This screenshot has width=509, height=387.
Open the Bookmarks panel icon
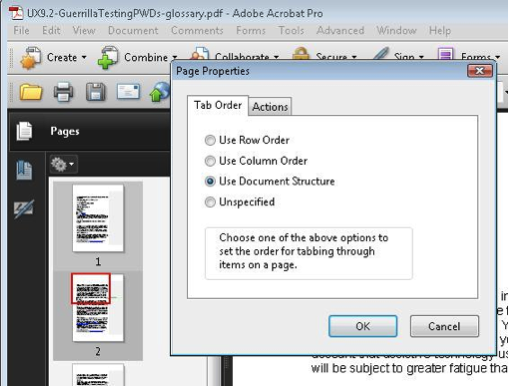point(24,170)
